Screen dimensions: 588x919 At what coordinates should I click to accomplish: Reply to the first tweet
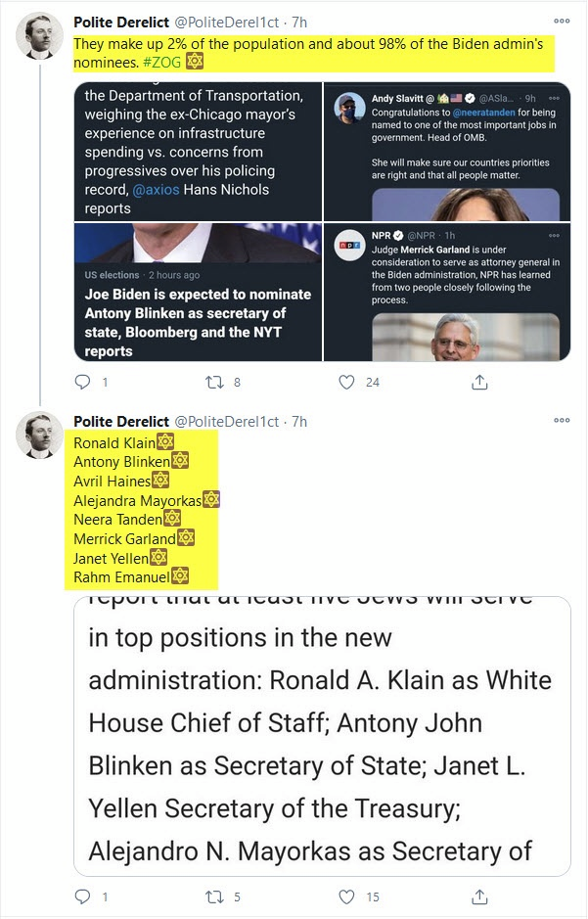tap(83, 383)
